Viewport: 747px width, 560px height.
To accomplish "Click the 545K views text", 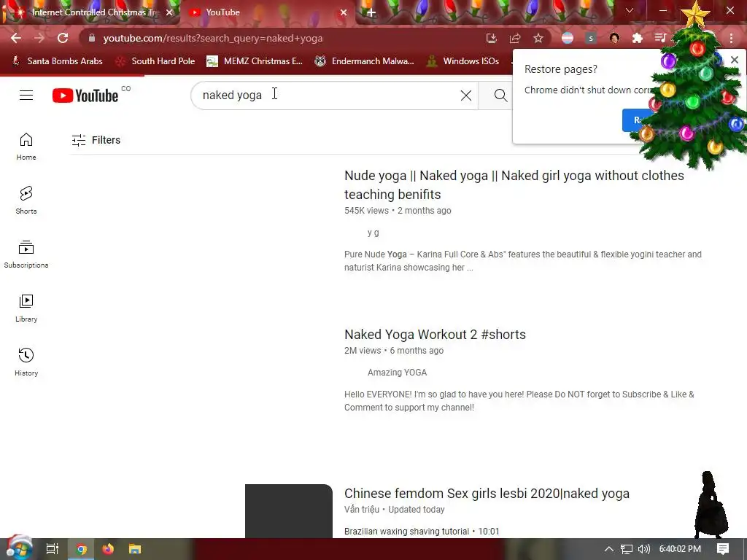I will click(x=366, y=211).
